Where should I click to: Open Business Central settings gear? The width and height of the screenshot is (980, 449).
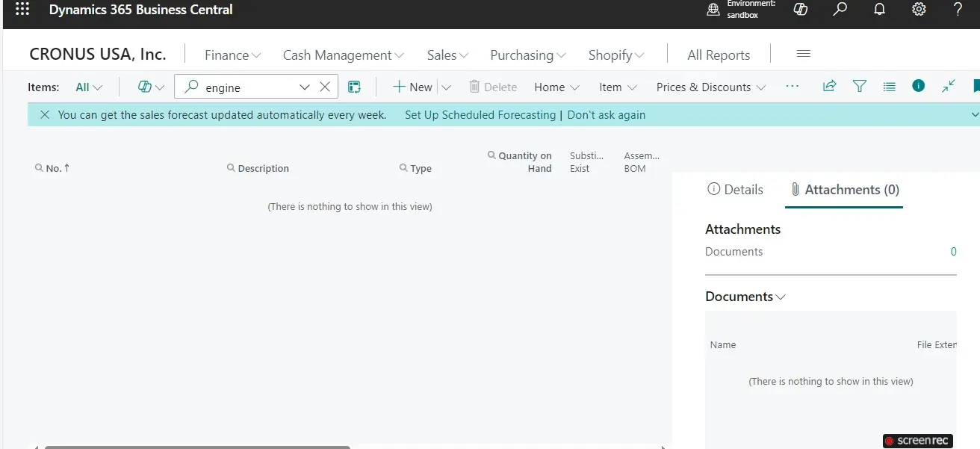tap(918, 10)
